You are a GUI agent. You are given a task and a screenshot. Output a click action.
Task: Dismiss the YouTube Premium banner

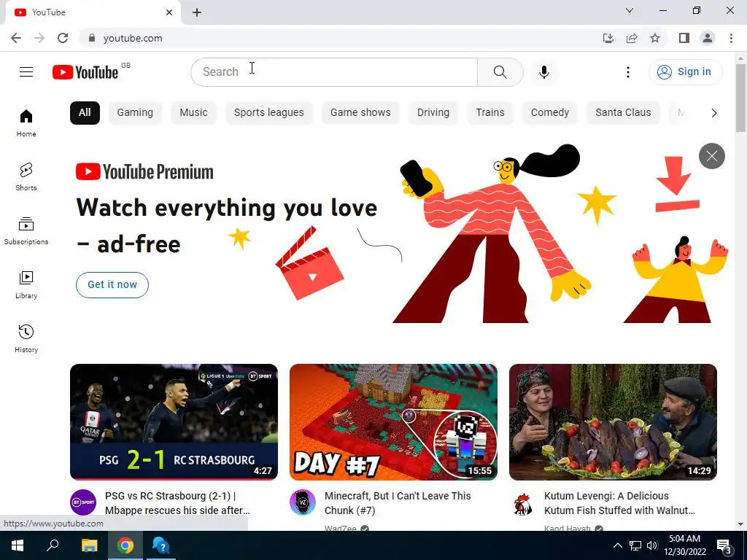coord(712,156)
